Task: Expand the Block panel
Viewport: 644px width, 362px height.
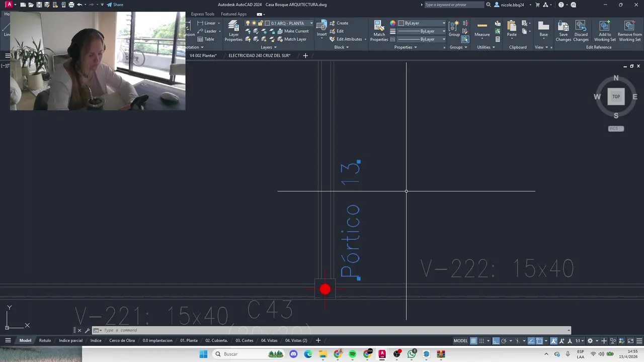Action: (341, 47)
